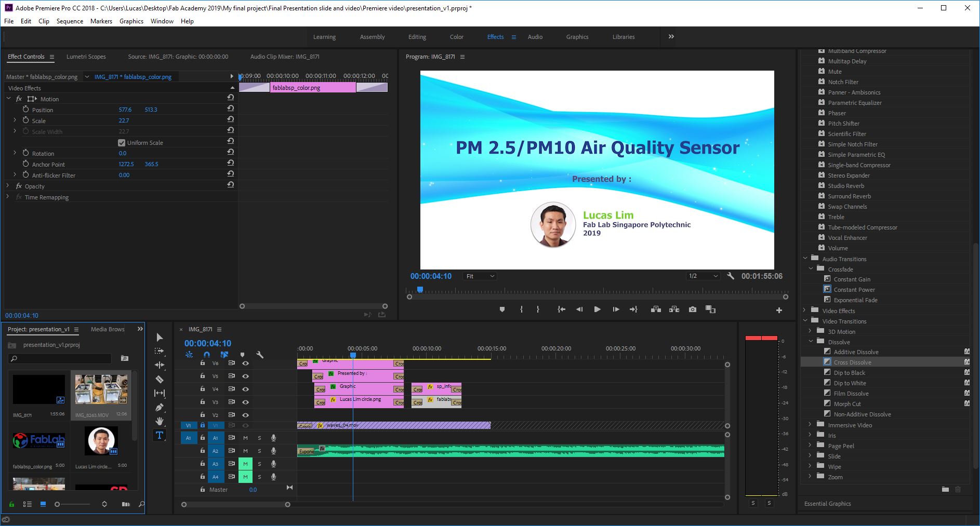Expand the Video Effects folder
Viewport: 980px width, 526px height.
pyautogui.click(x=805, y=311)
